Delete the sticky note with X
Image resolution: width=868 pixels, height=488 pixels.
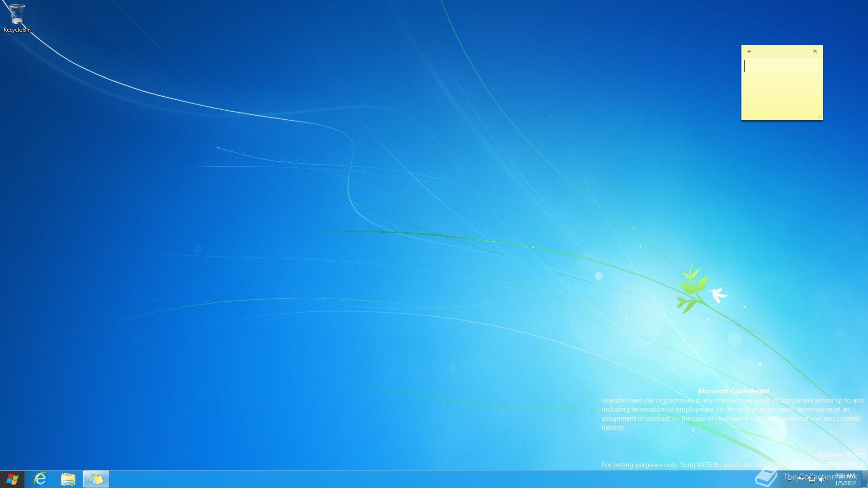[815, 52]
